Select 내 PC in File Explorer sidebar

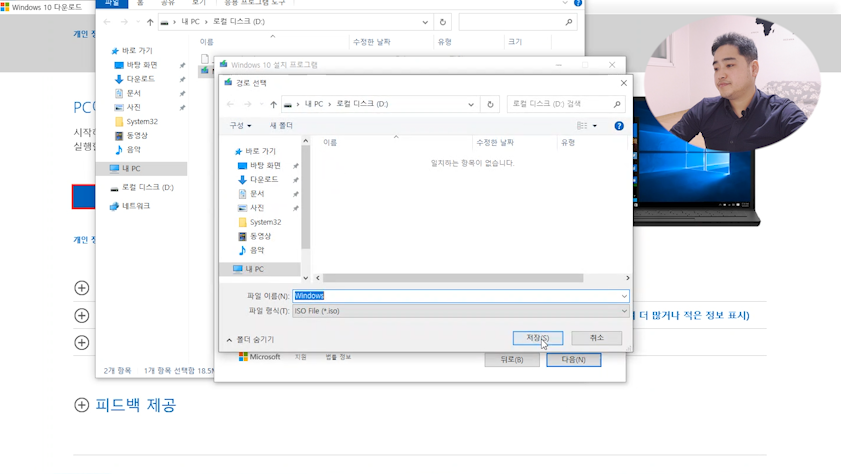(x=131, y=168)
